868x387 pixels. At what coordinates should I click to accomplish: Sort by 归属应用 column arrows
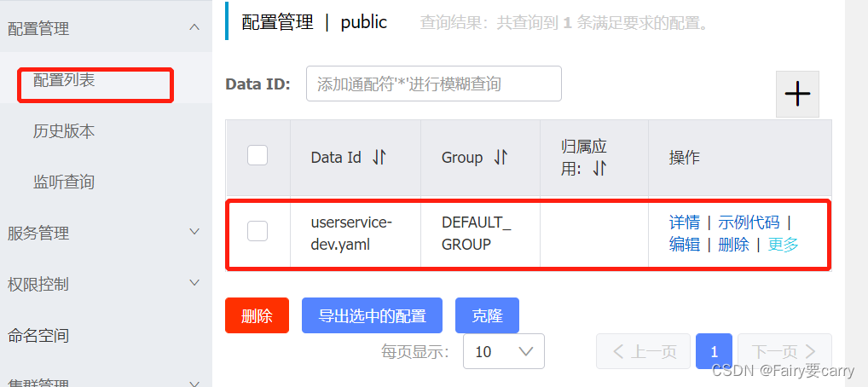pos(599,168)
